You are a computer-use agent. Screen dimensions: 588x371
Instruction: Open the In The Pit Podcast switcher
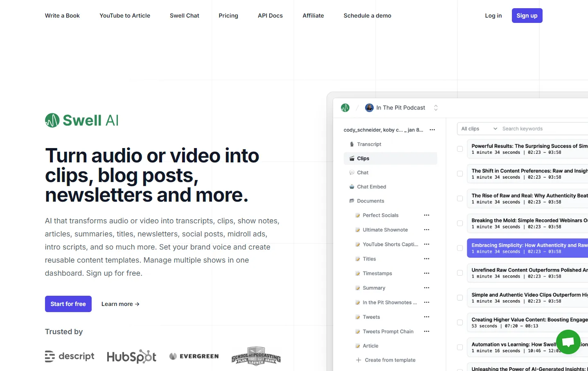click(x=435, y=108)
